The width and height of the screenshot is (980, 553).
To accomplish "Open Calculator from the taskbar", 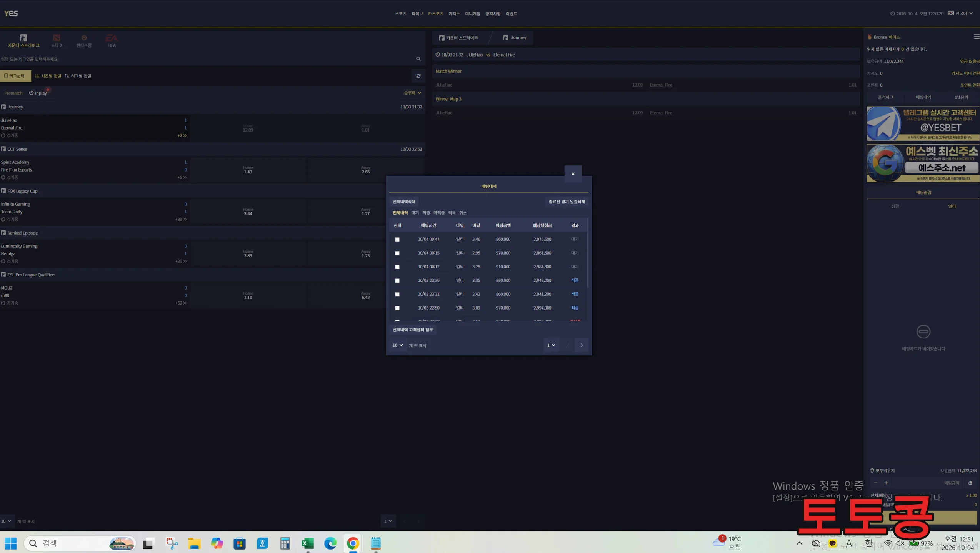I will [x=285, y=543].
